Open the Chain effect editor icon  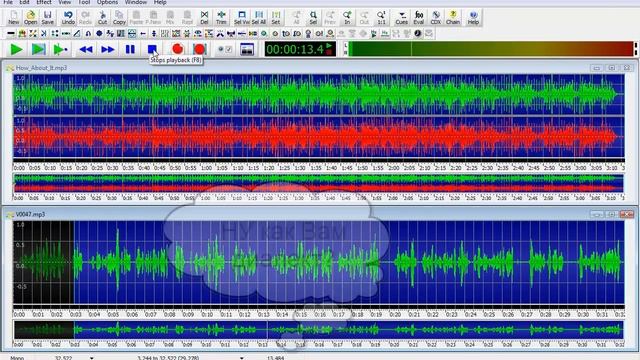453,17
